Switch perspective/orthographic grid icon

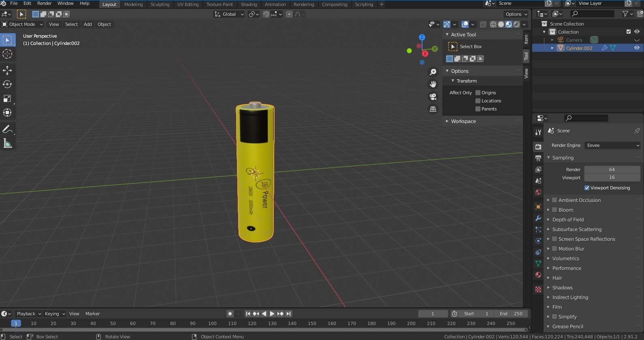433,109
